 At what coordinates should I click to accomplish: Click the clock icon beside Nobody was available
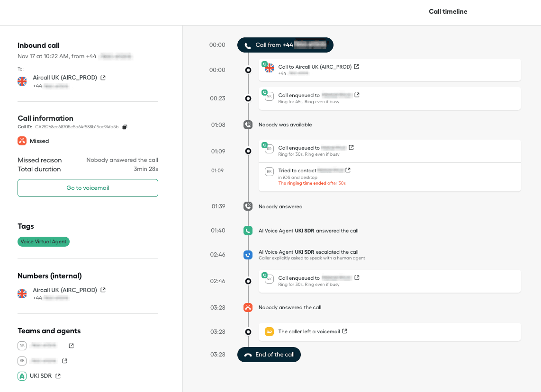248,125
